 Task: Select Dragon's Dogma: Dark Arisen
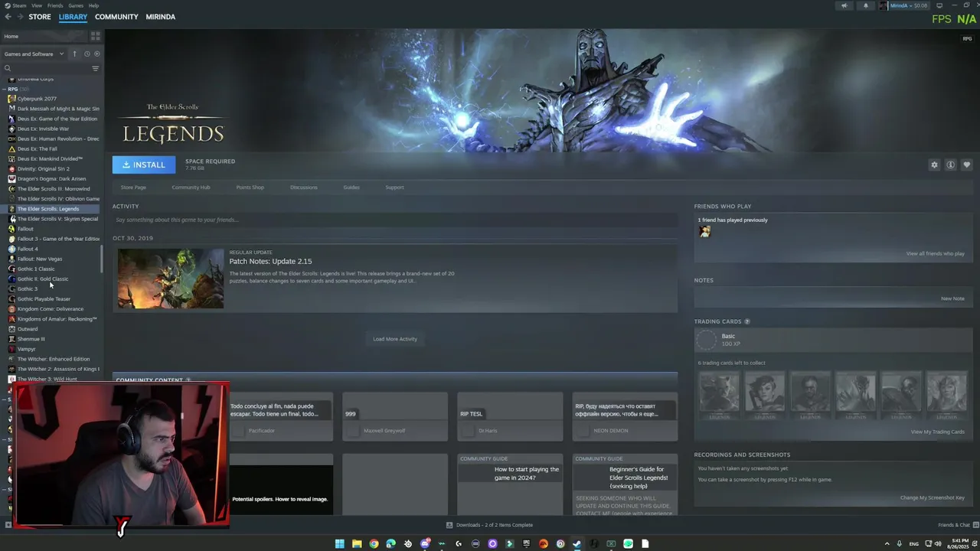click(51, 178)
